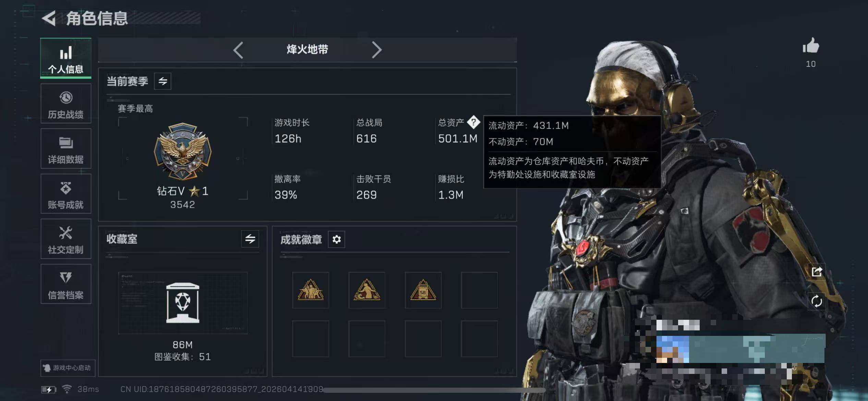Screen dimensions: 868x401
Task: Click the 总资产 question mark help icon
Action: [x=473, y=122]
